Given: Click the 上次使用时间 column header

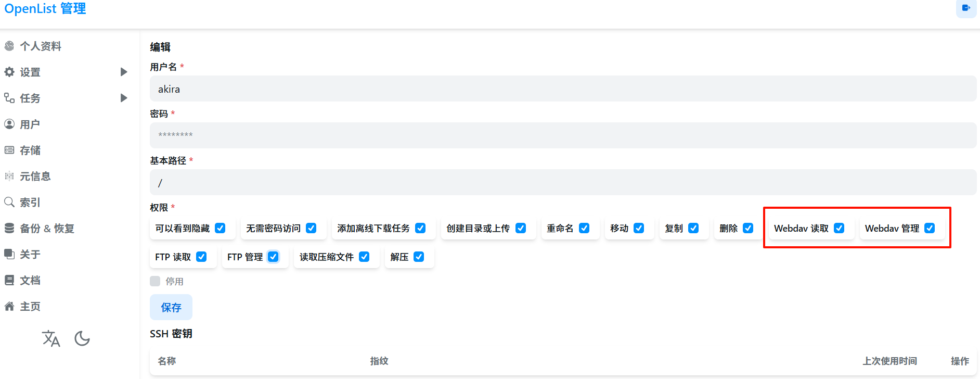Looking at the screenshot, I should (889, 361).
